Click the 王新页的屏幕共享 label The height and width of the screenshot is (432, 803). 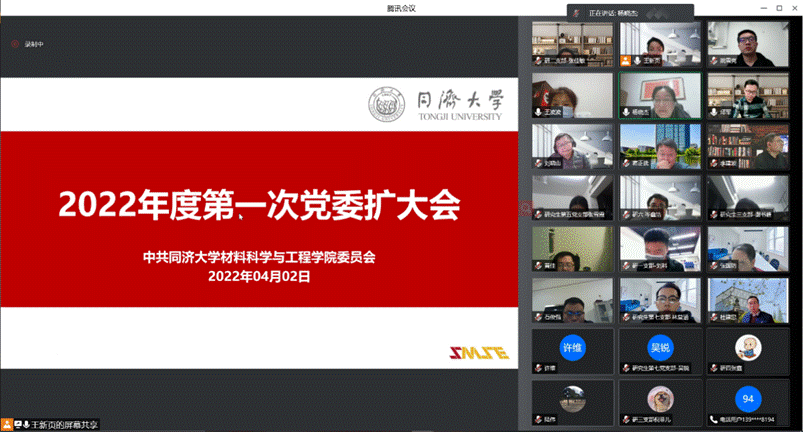62,424
